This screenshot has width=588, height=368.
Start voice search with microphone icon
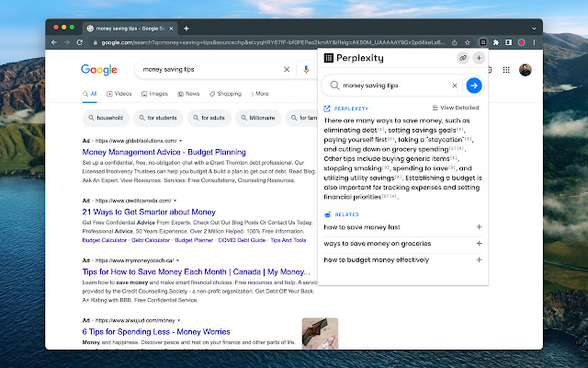pyautogui.click(x=306, y=70)
